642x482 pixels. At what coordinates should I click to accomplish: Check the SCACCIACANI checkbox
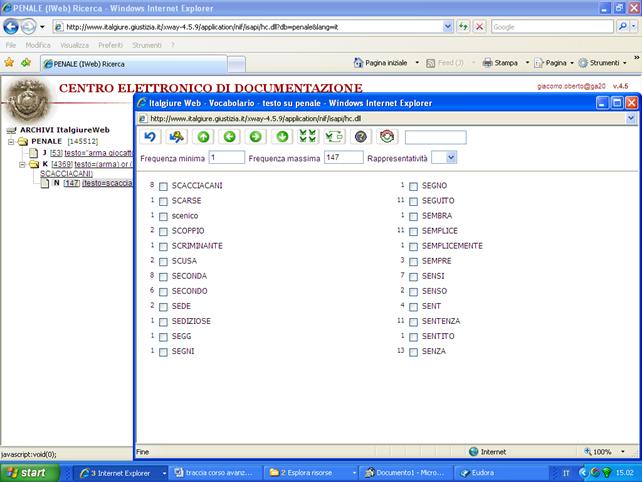163,186
